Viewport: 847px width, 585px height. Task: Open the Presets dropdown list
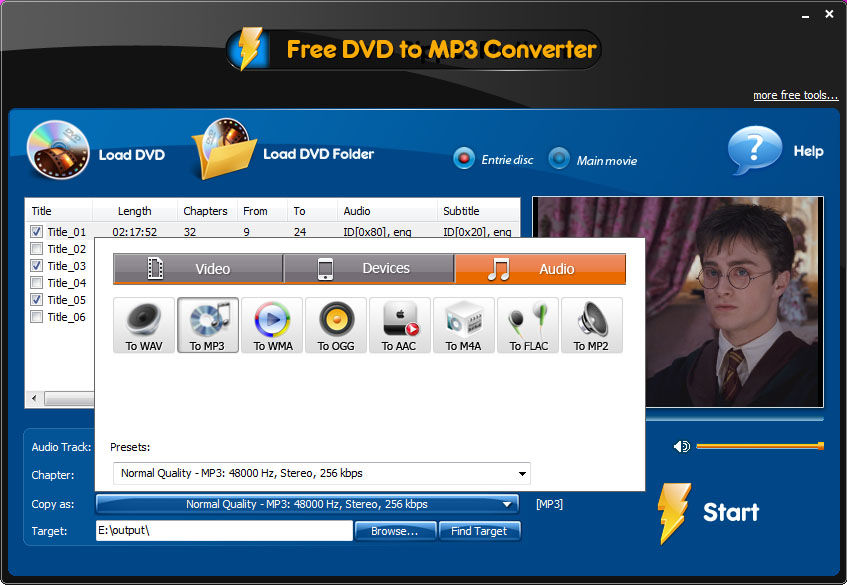[x=322, y=473]
